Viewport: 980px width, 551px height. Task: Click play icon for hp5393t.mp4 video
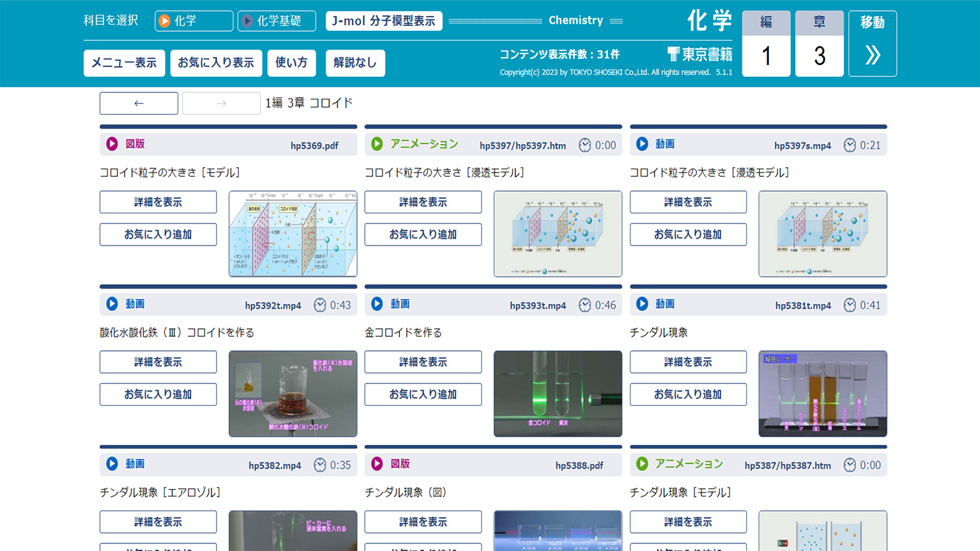pos(377,304)
